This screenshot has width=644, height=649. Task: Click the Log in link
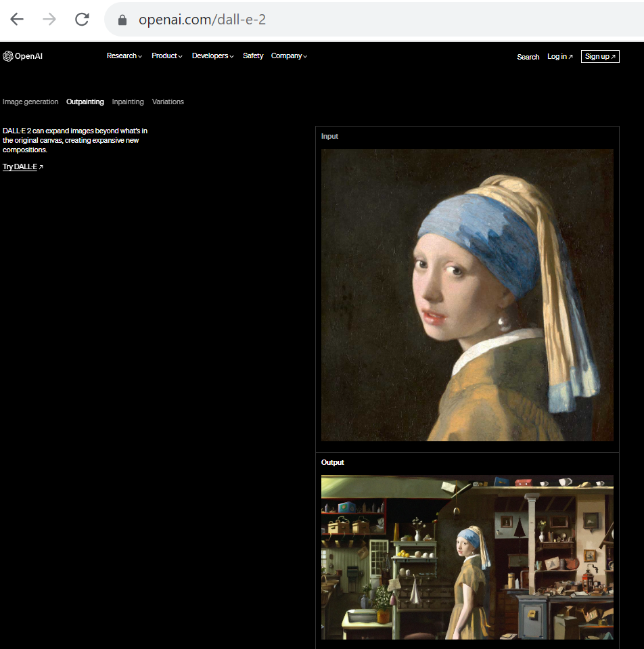coord(559,57)
